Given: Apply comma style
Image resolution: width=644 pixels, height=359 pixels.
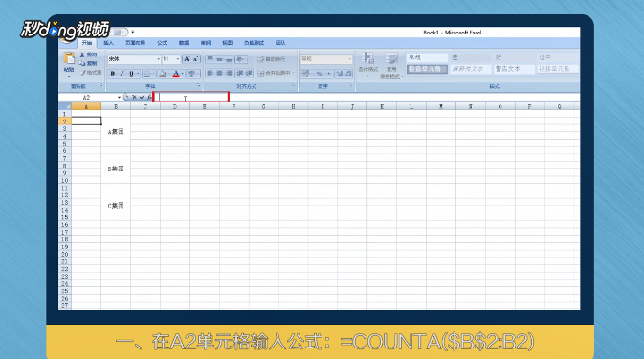Looking at the screenshot, I should click(328, 74).
